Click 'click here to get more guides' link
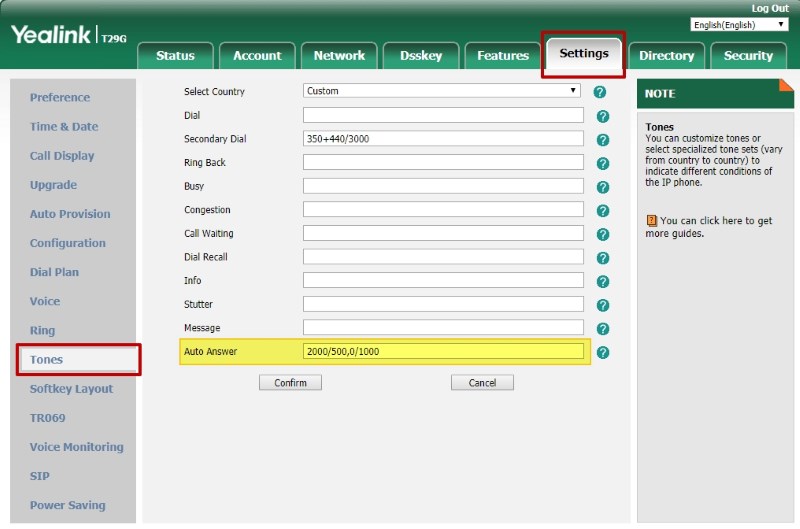Viewport: 800px width, 529px height. click(x=709, y=227)
